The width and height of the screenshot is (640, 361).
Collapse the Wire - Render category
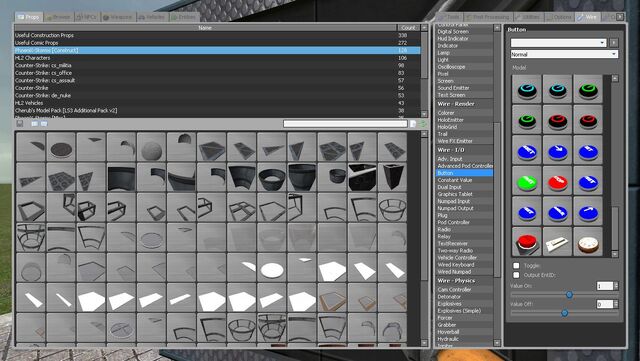click(456, 104)
